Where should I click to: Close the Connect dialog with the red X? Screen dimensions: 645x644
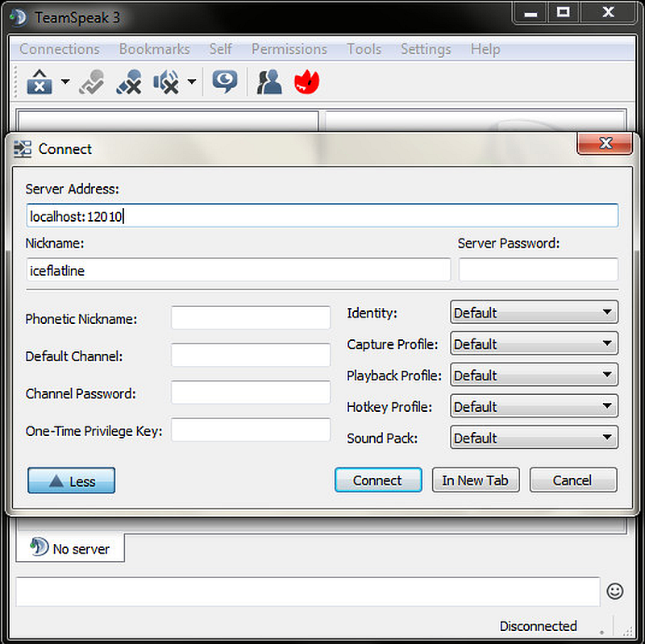605,143
